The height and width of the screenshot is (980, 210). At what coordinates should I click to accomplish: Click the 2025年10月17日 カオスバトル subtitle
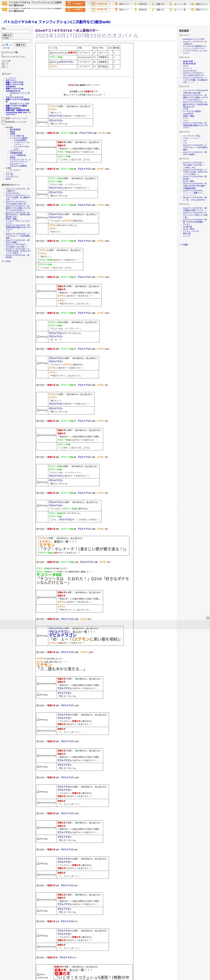pyautogui.click(x=87, y=36)
